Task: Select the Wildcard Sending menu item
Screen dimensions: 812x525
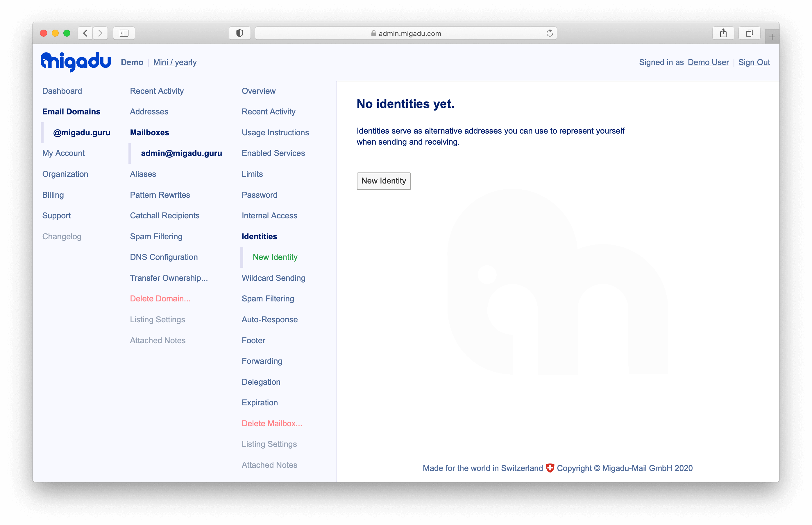Action: 273,278
